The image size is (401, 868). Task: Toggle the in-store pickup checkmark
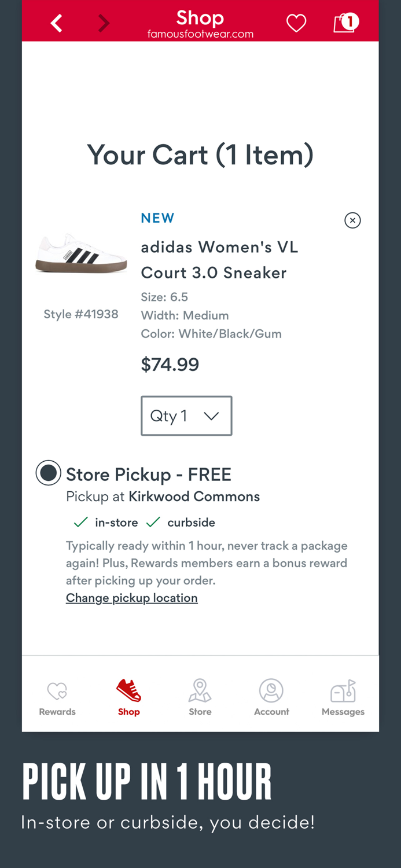tap(80, 521)
